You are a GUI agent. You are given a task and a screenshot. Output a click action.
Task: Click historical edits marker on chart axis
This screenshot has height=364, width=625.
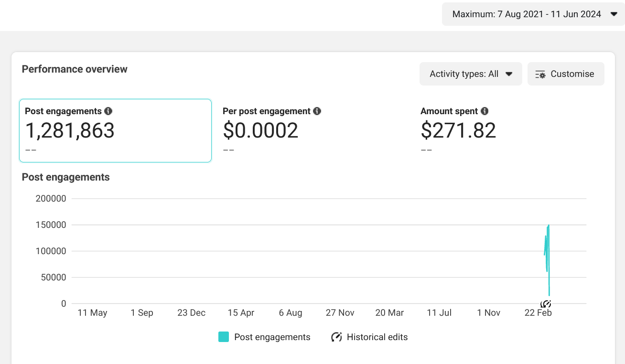pyautogui.click(x=546, y=304)
